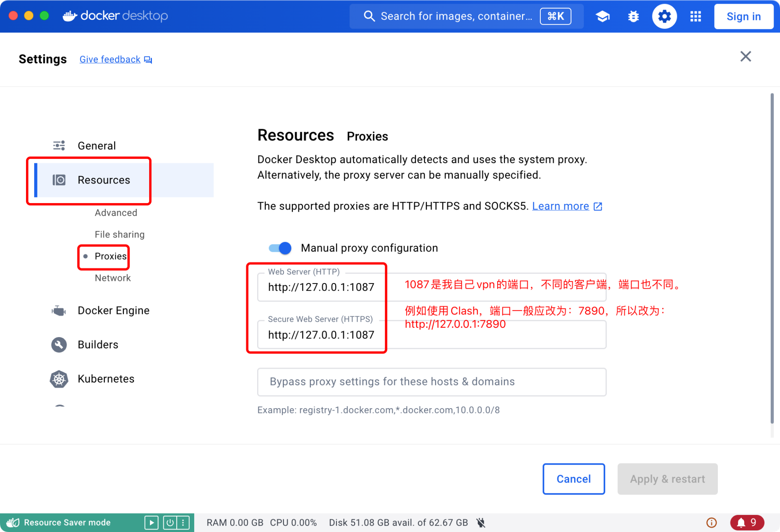The height and width of the screenshot is (532, 780).
Task: Open Advanced under Resources
Action: point(116,212)
